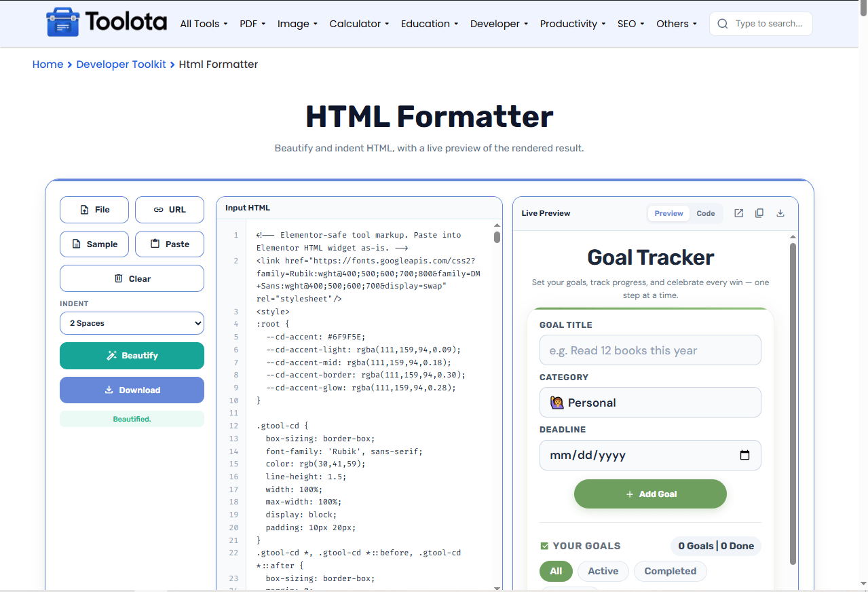Click code line '--cd-accent: #6F9F5E;'
Image resolution: width=868 pixels, height=592 pixels.
[315, 337]
